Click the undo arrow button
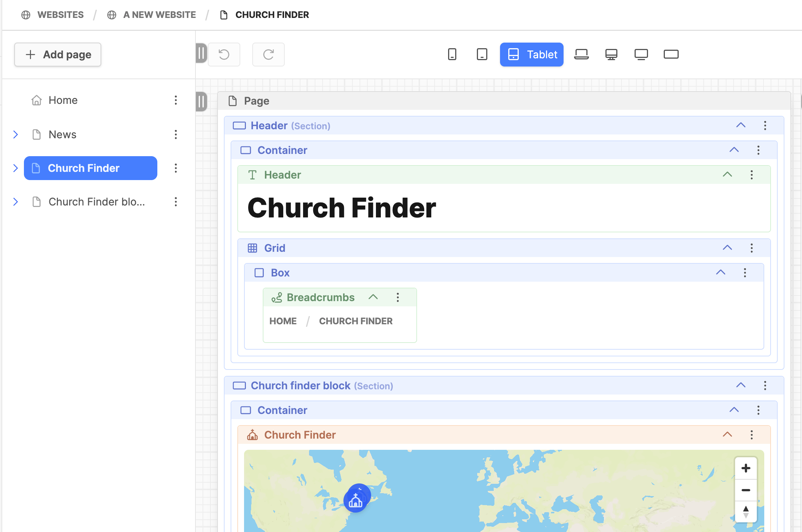 click(224, 55)
